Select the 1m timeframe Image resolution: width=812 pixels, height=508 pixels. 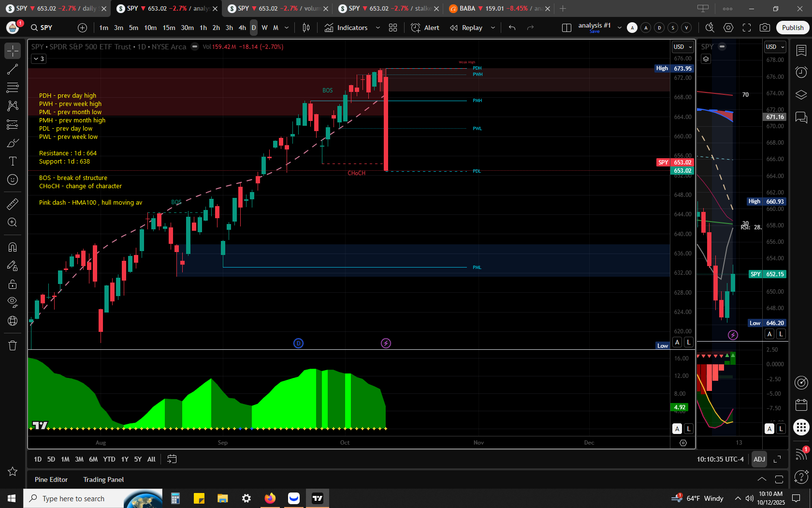(104, 28)
